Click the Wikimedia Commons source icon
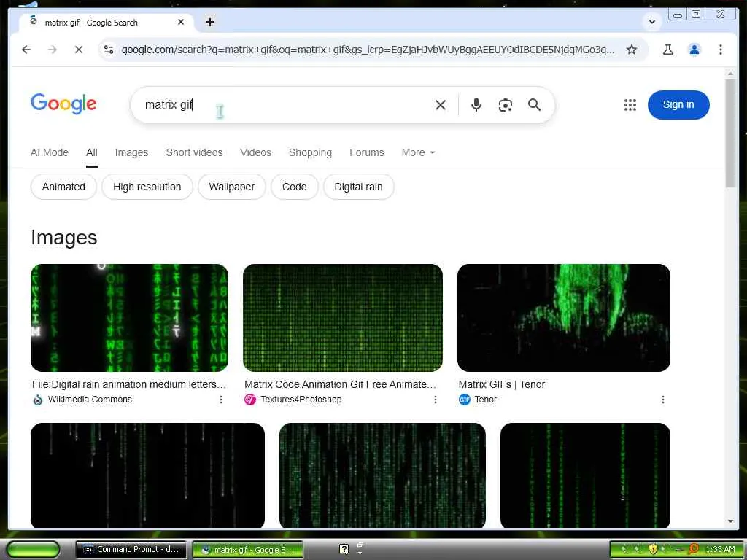The width and height of the screenshot is (747, 560). click(38, 400)
